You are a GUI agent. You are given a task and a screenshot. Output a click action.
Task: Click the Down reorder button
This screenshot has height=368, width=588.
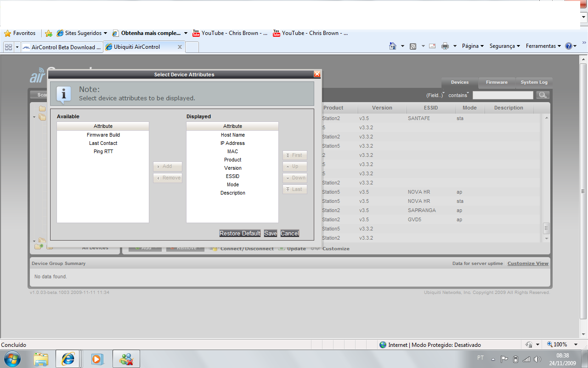295,178
